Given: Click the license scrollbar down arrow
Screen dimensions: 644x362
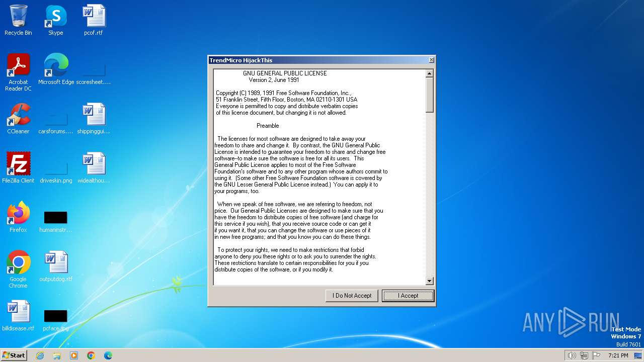Looking at the screenshot, I should point(430,281).
